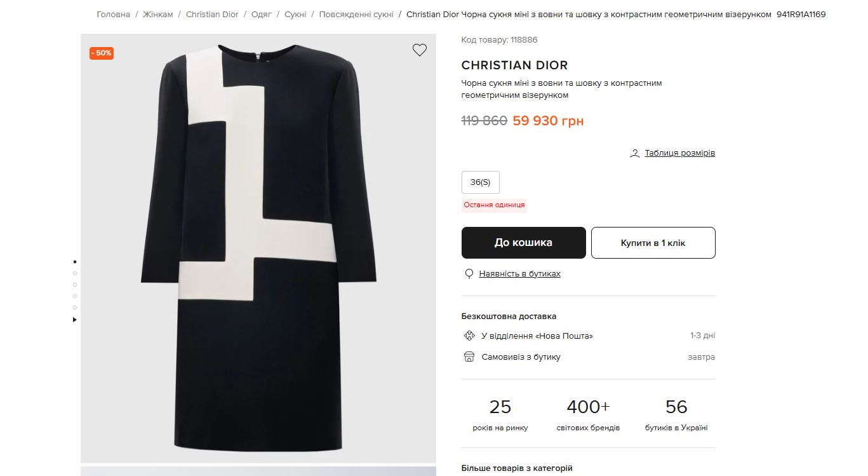This screenshot has height=476, width=868.
Task: Click the boutique availability location pin icon
Action: (x=469, y=274)
